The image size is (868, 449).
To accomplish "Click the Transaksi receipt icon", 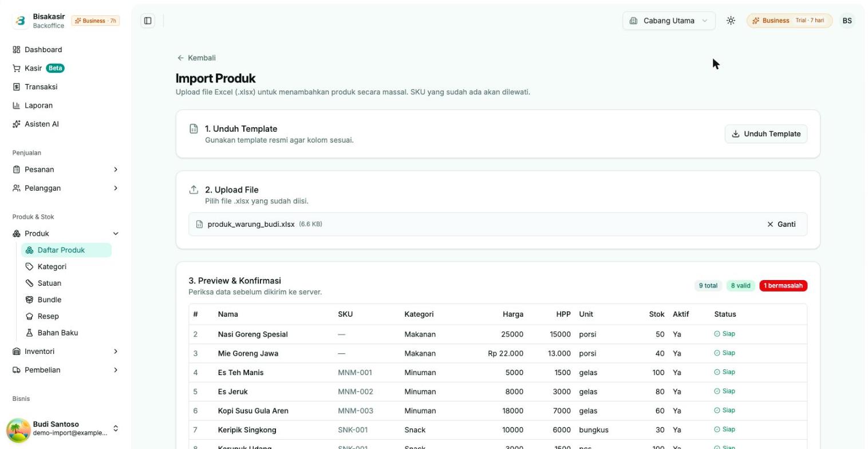I will tap(17, 87).
